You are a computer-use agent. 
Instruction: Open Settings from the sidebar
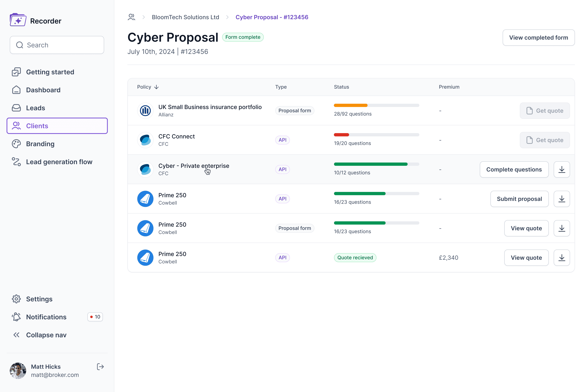coord(39,299)
